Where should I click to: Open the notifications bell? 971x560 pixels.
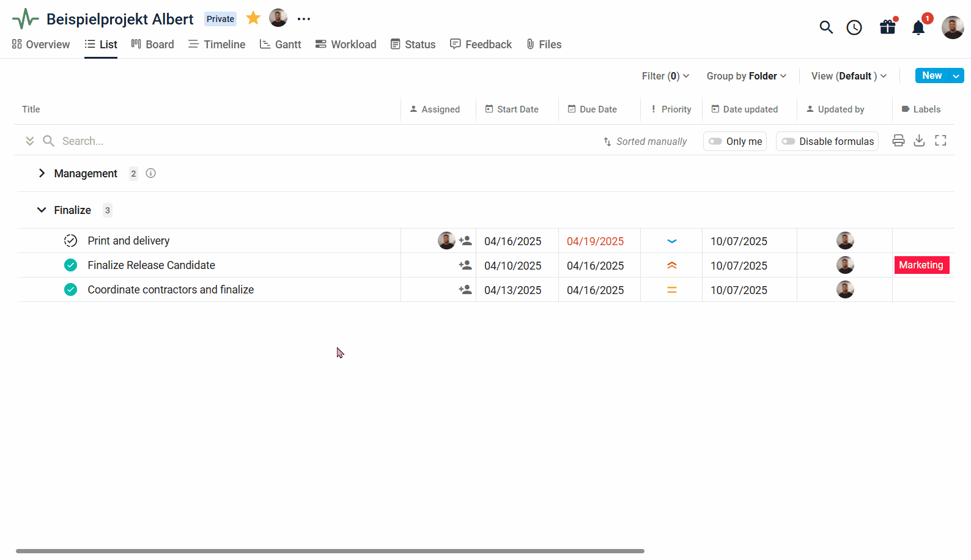click(x=918, y=28)
